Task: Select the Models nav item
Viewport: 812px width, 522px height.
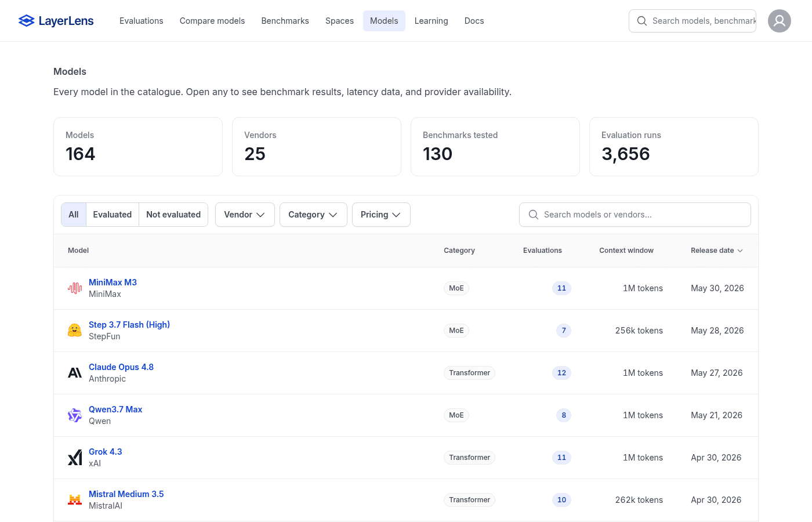Action: coord(384,21)
